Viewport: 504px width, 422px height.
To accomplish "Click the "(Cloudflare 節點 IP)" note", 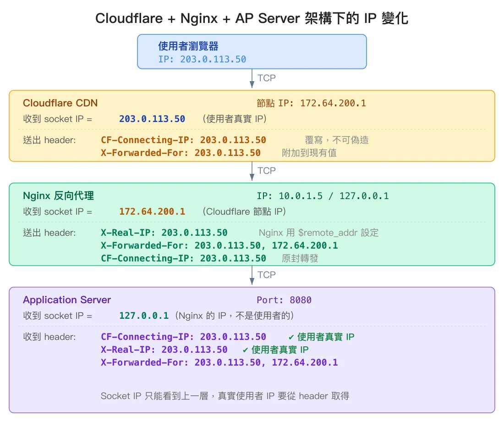I will (244, 211).
